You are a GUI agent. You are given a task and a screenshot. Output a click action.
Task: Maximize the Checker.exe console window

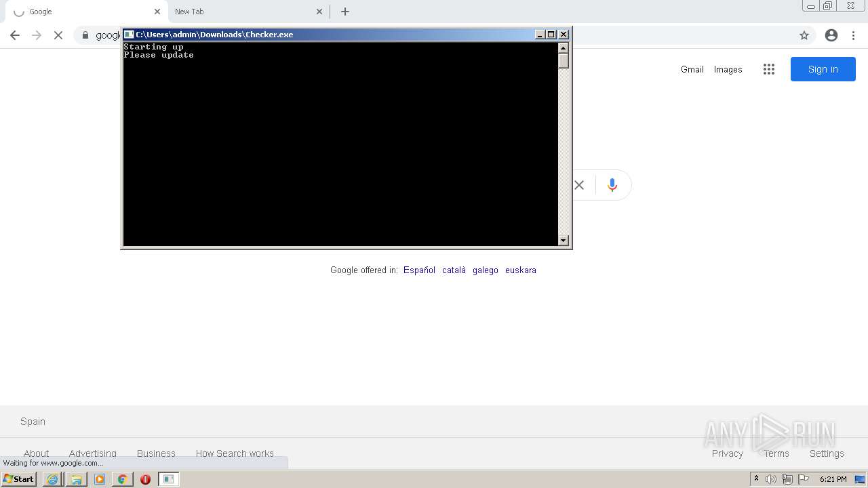(551, 35)
